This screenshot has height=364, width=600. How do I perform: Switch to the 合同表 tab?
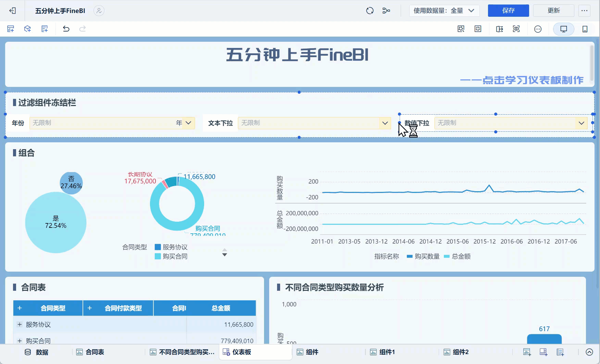pos(90,352)
